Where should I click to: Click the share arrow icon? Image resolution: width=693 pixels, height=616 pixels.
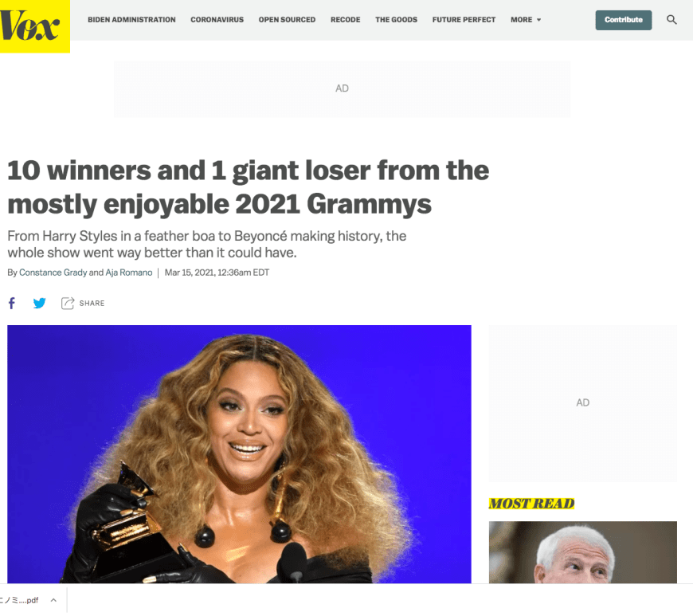pyautogui.click(x=67, y=303)
